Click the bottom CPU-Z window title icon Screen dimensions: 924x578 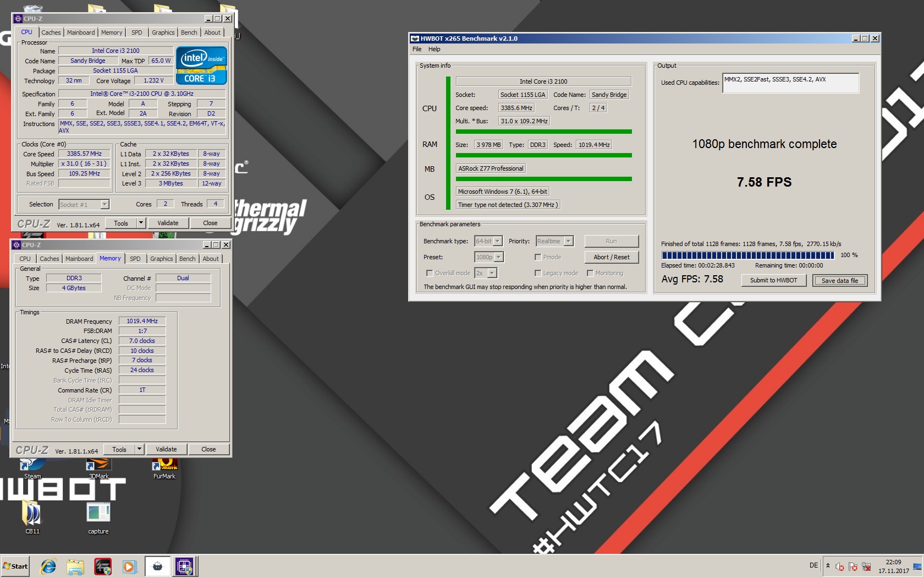click(x=16, y=245)
